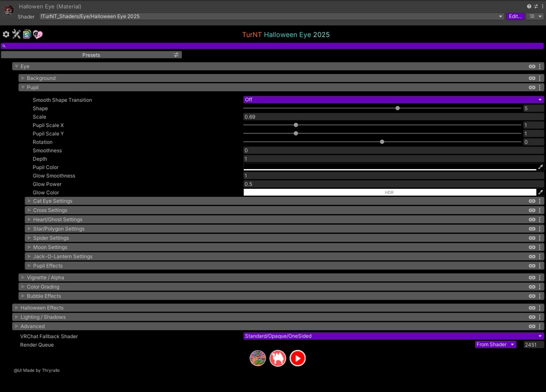The image size is (546, 392).
Task: Click the Smoothness value field
Action: click(x=394, y=150)
